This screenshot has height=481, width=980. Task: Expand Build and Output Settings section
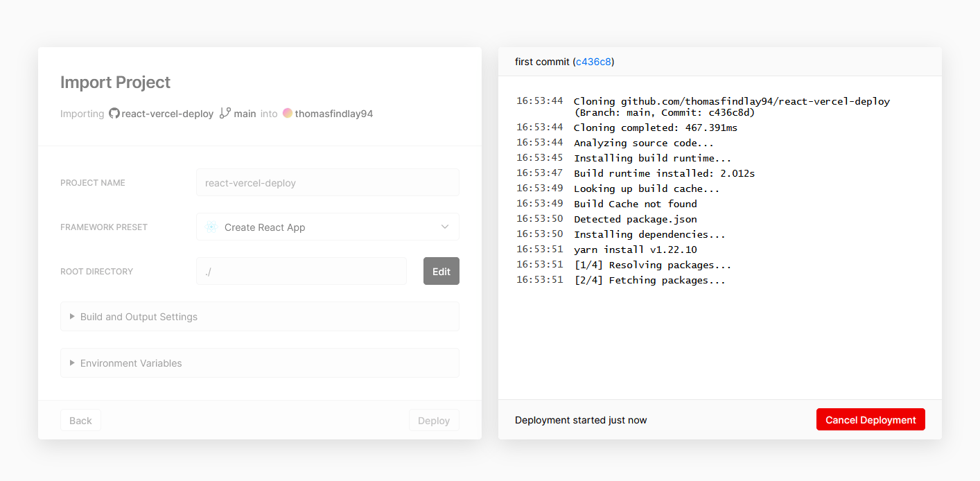pyautogui.click(x=260, y=317)
